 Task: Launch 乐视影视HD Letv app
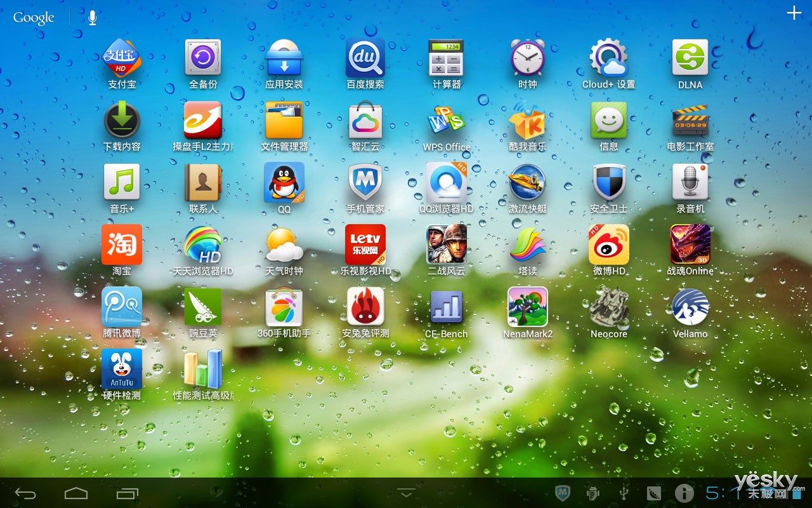[x=365, y=244]
